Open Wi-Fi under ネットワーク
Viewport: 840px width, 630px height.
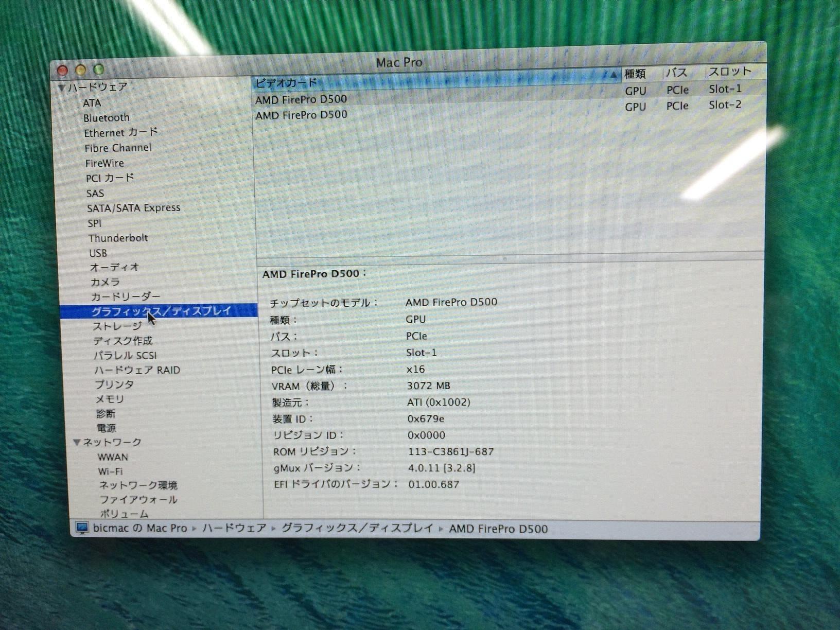point(110,471)
